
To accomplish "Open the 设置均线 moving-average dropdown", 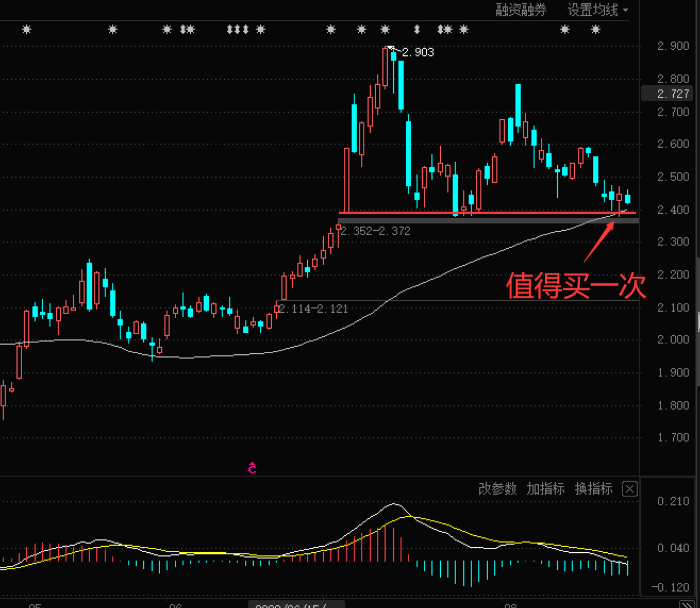I will pyautogui.click(x=597, y=10).
